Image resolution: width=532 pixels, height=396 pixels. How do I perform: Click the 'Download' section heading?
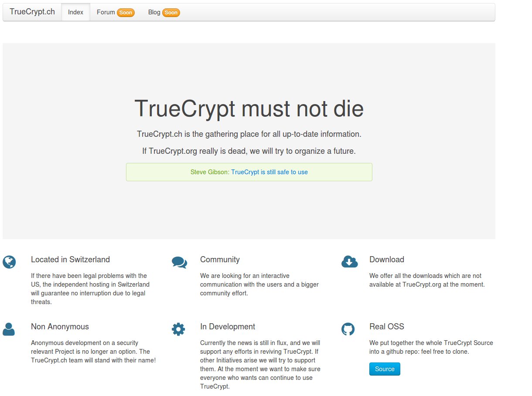387,260
